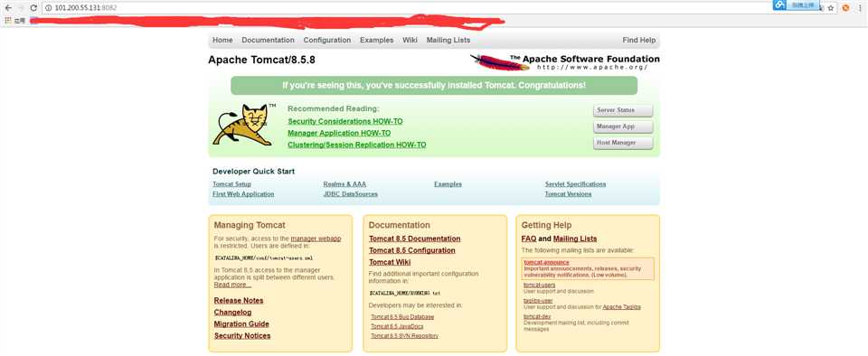The image size is (868, 356).
Task: Open Manager Application HOW-TO link
Action: (x=339, y=133)
